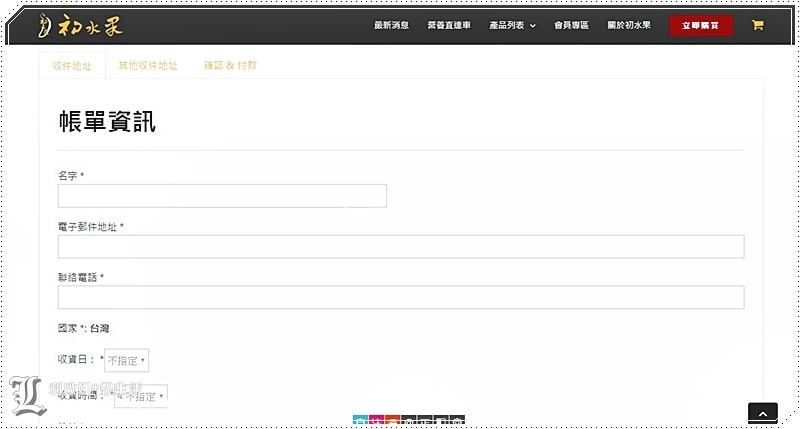Switch to the 其他收件地址 tab
800x429 pixels.
pos(147,65)
